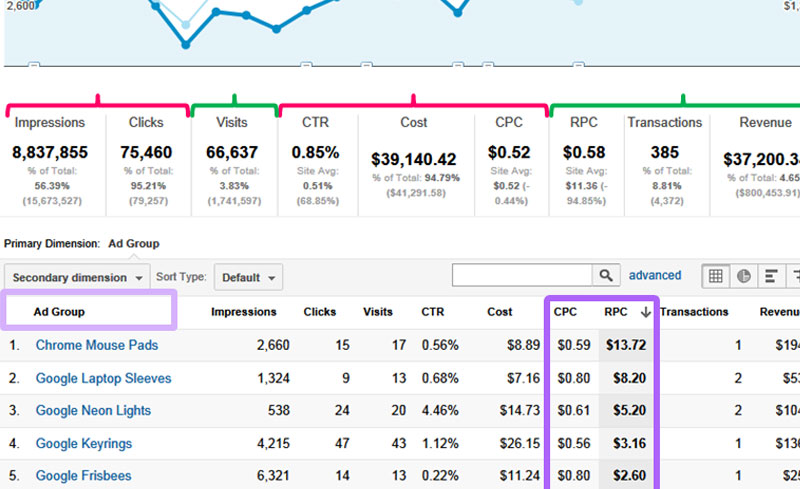This screenshot has height=489, width=800.
Task: Open the advanced filter link
Action: click(655, 275)
